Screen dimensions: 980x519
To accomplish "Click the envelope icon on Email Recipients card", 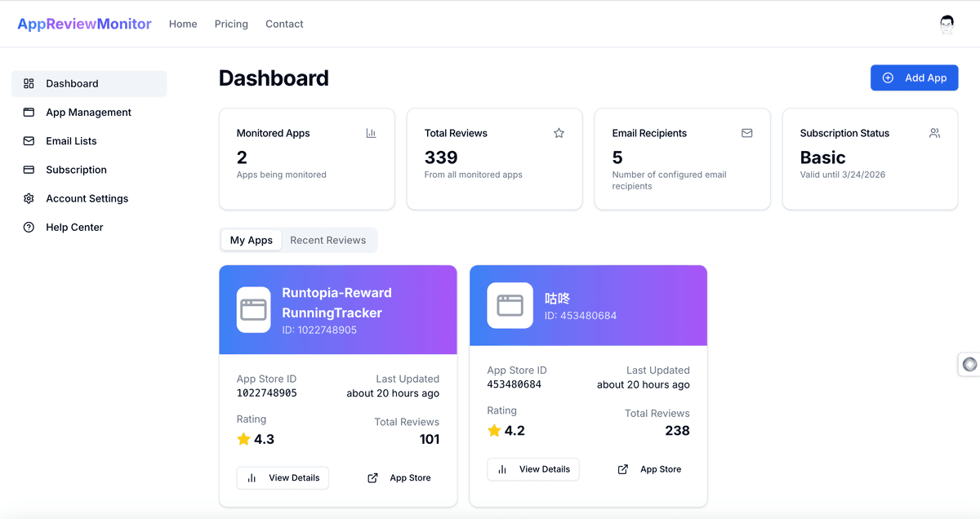I will tap(746, 133).
